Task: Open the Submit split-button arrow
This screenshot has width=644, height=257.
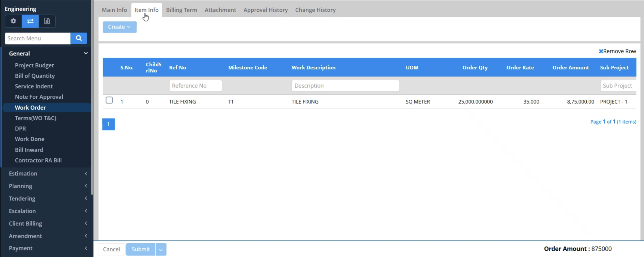Action: pyautogui.click(x=161, y=249)
